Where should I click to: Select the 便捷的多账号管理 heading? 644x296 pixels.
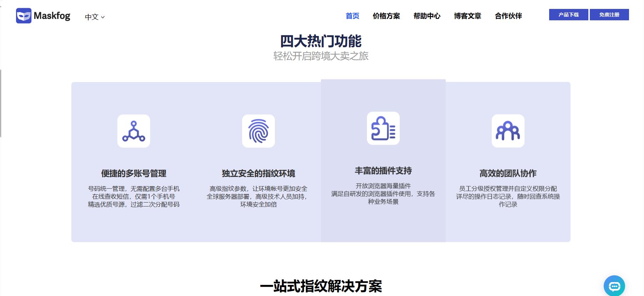[x=134, y=173]
